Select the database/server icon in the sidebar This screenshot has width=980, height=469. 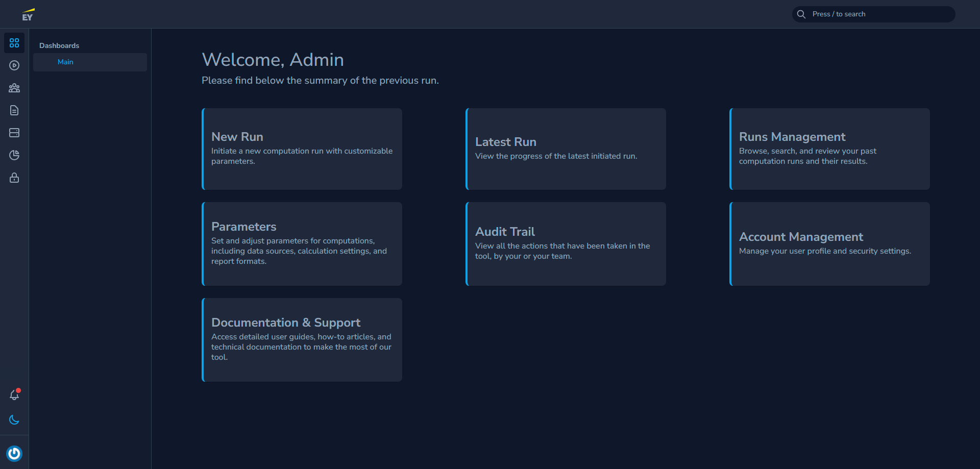tap(14, 133)
